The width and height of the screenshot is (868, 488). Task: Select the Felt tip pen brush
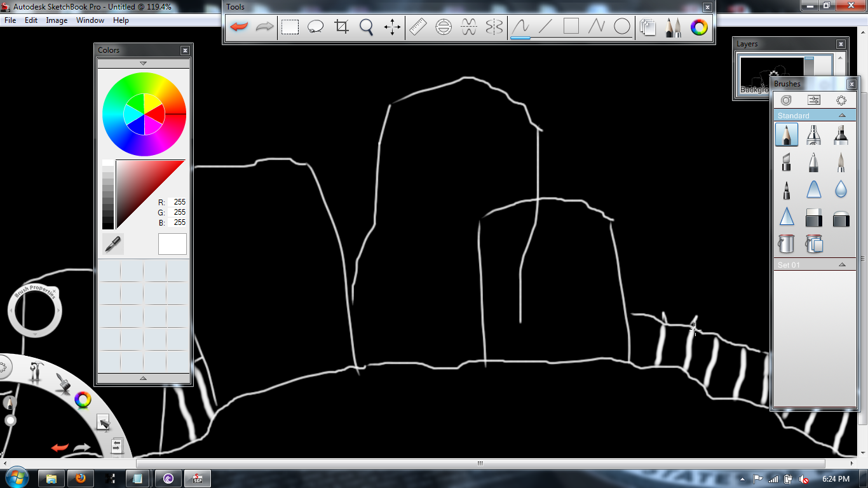tap(787, 189)
